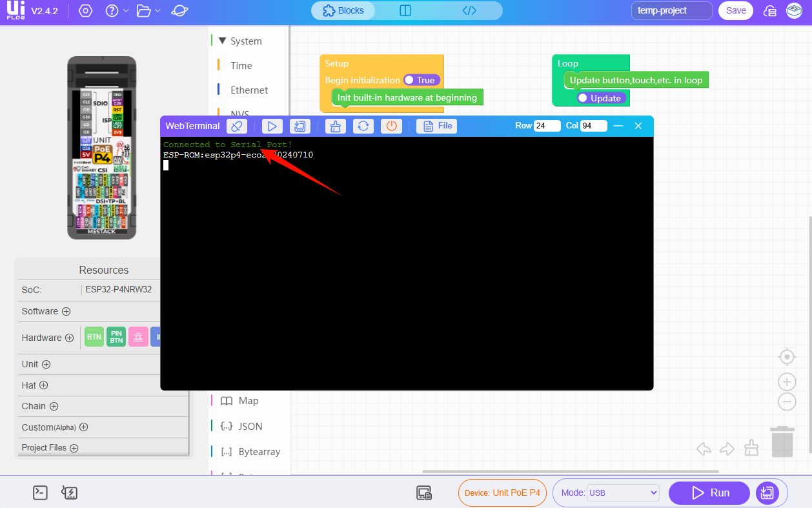812x508 pixels.
Task: Open the Mode USB dropdown
Action: (x=623, y=493)
